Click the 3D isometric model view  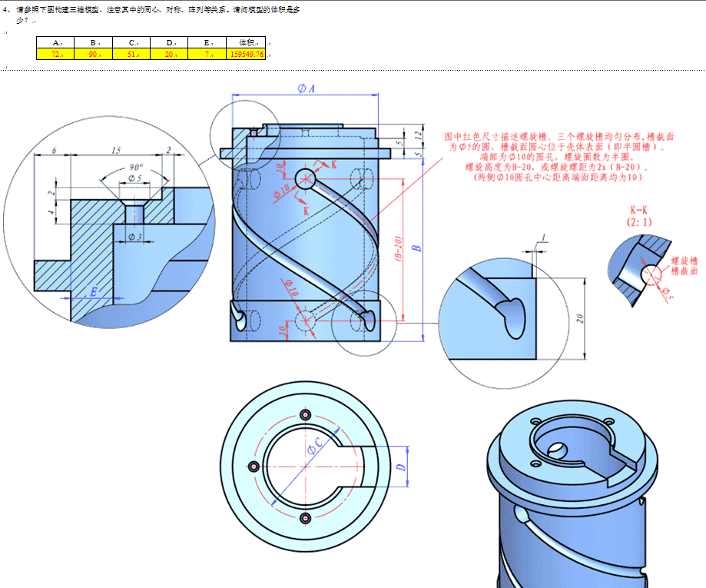(572, 493)
